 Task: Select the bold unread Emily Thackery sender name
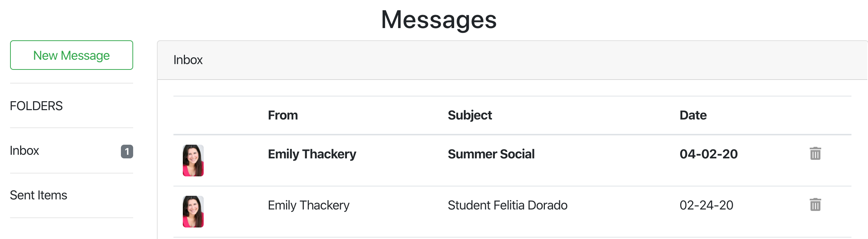(x=312, y=154)
